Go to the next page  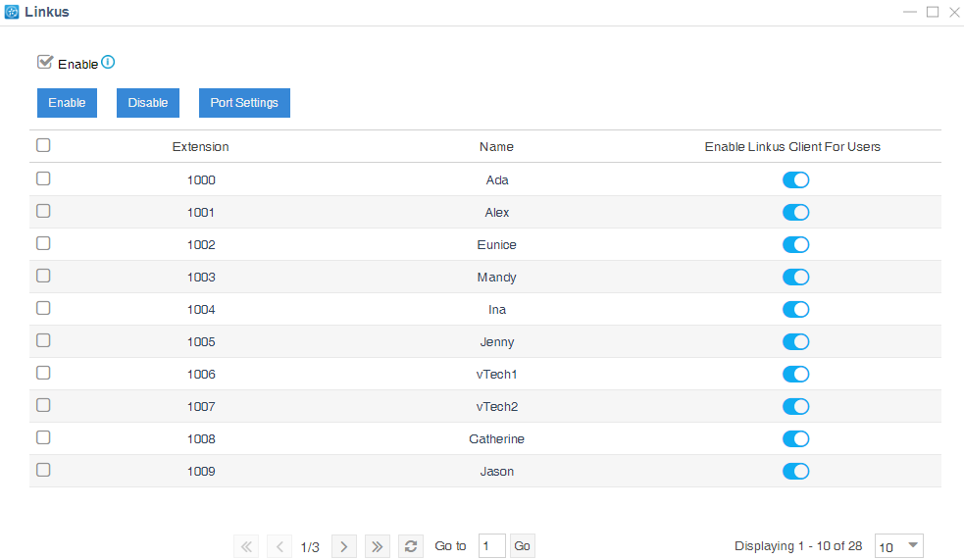coord(343,546)
